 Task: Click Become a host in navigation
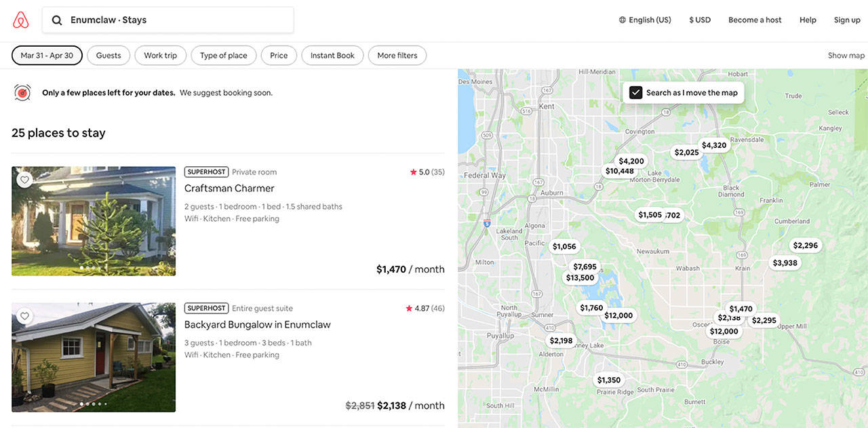[755, 20]
